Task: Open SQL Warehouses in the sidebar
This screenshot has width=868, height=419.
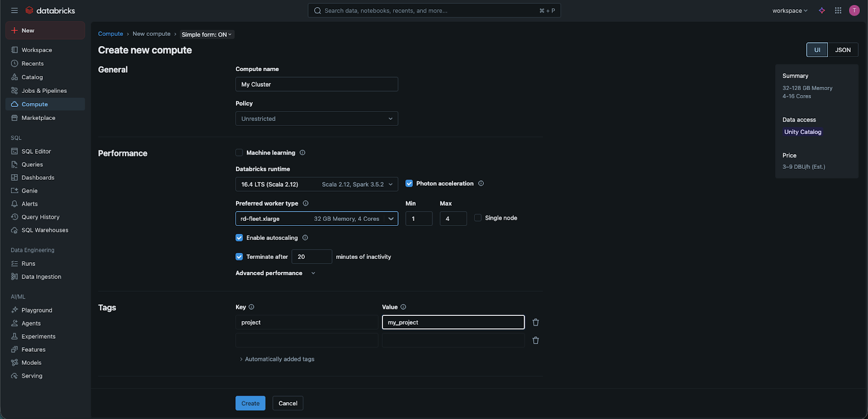Action: pos(45,230)
